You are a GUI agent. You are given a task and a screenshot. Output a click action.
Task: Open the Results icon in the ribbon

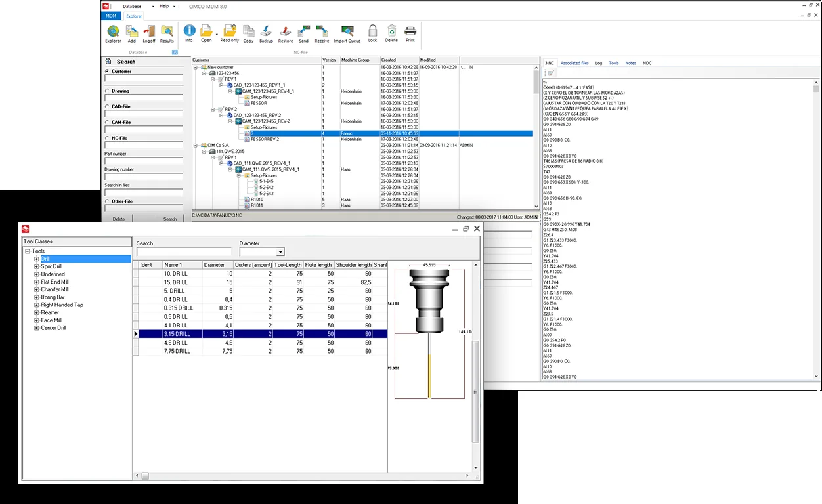[x=167, y=34]
